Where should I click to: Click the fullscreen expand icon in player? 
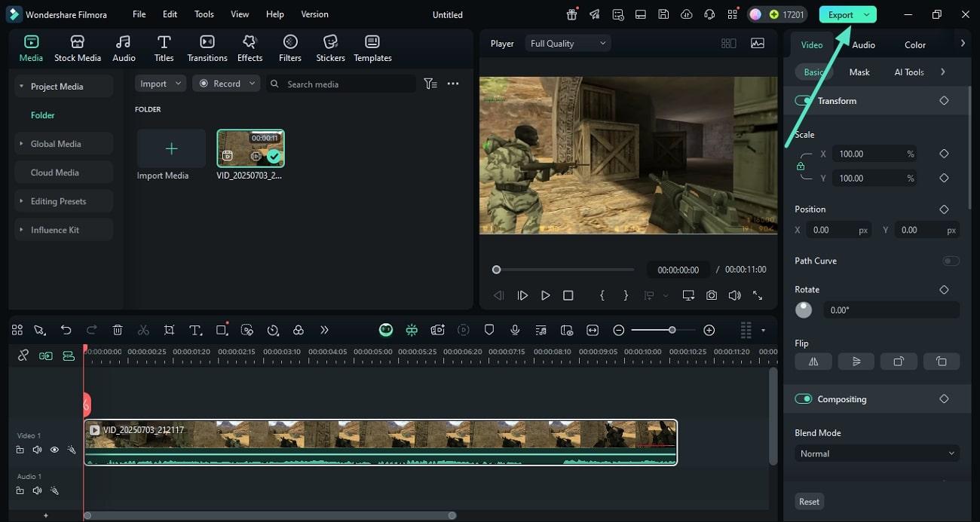(758, 296)
